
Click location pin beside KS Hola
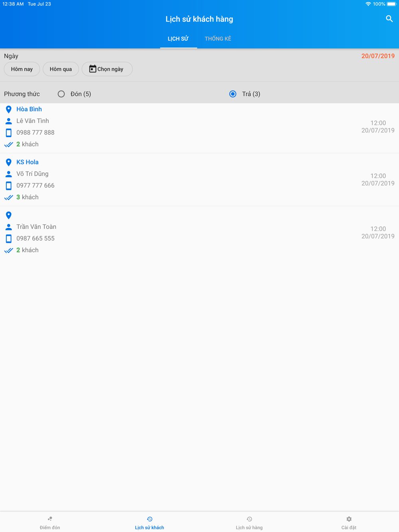coord(9,162)
